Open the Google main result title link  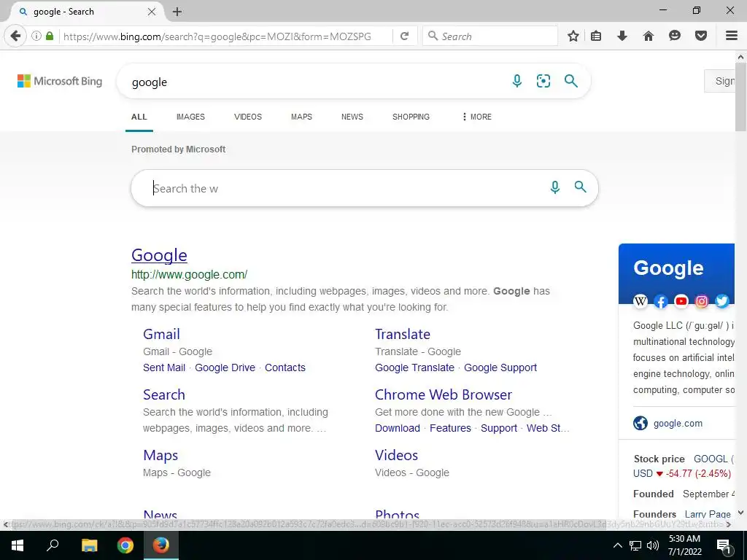click(159, 255)
